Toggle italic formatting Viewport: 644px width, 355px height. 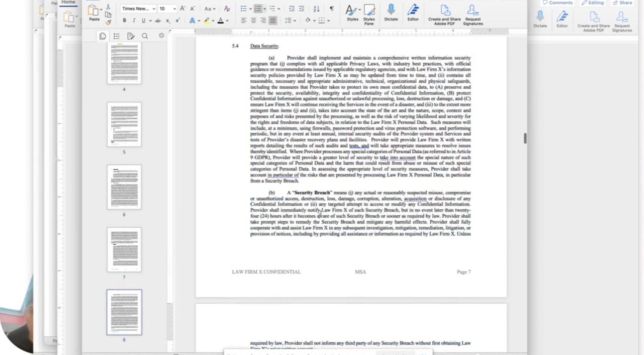pyautogui.click(x=134, y=20)
